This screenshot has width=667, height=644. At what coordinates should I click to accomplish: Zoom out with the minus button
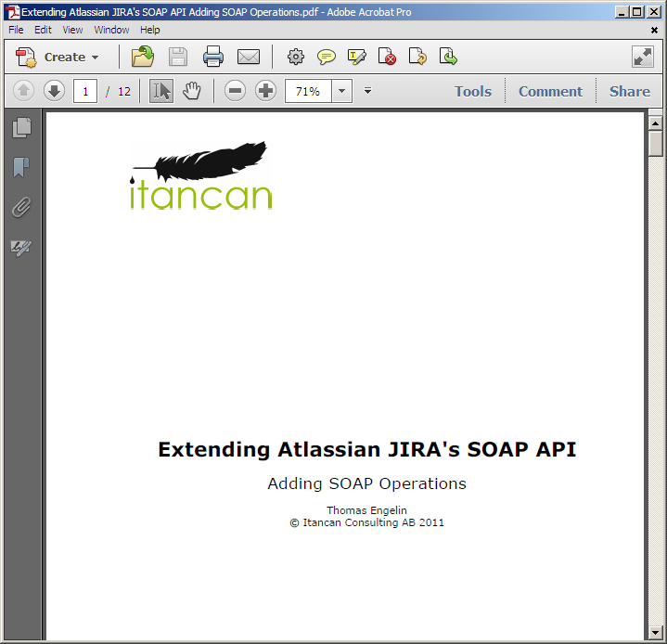[235, 91]
